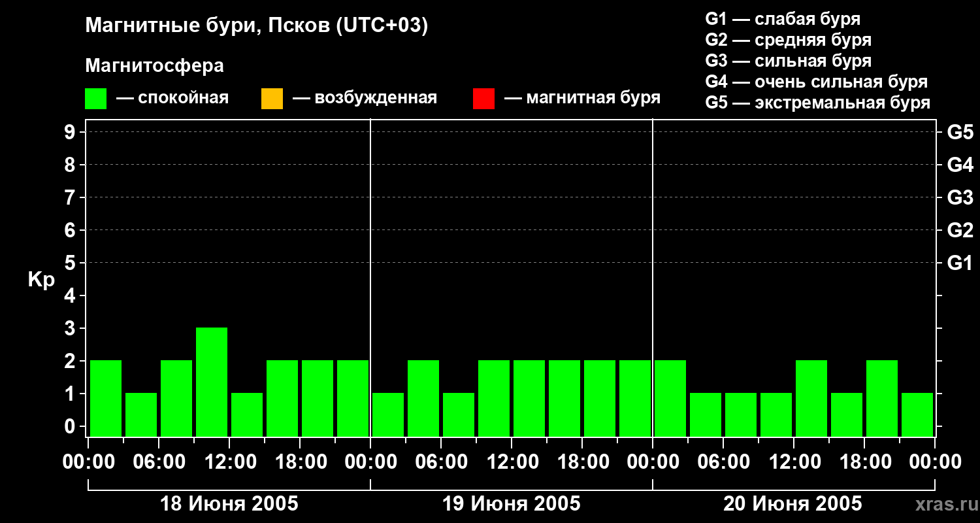Click the Kp 3 bar on 18 June
Viewport: 980px width, 523px height.
(212, 382)
